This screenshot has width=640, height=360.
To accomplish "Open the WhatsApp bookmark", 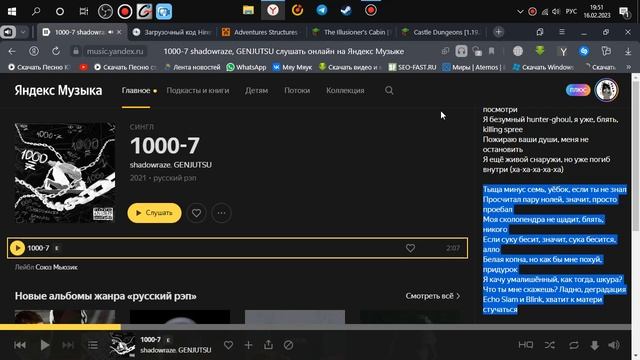I will (246, 67).
